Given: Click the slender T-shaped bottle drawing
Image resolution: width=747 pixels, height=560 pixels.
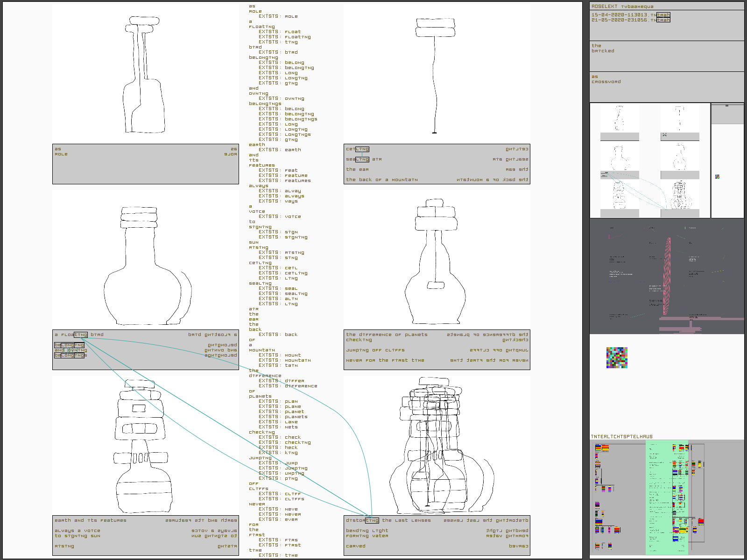Looking at the screenshot, I should coord(435,75).
